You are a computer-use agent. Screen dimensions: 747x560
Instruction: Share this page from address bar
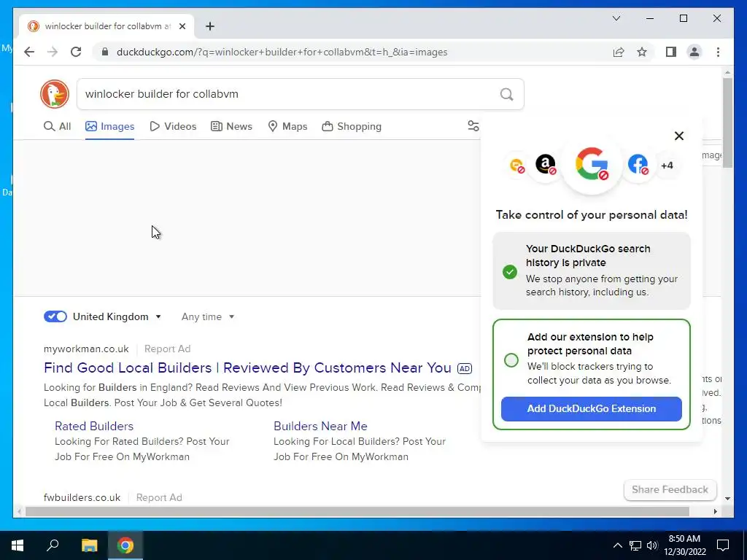pos(619,52)
